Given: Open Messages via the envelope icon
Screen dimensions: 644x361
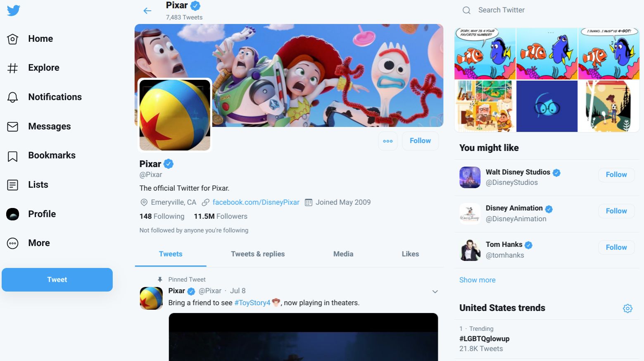Looking at the screenshot, I should tap(13, 127).
